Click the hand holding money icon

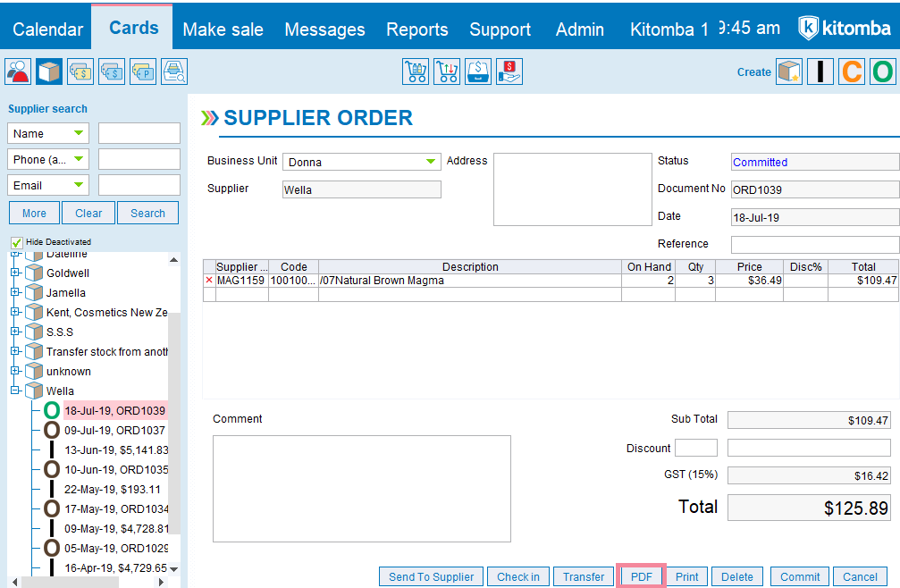(509, 71)
